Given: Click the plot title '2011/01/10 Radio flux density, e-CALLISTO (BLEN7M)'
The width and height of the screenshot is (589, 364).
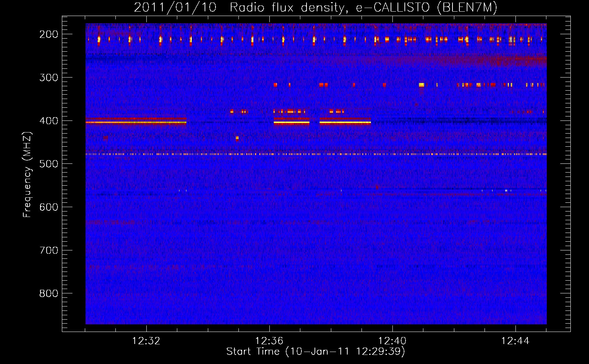Looking at the screenshot, I should click(x=316, y=8).
